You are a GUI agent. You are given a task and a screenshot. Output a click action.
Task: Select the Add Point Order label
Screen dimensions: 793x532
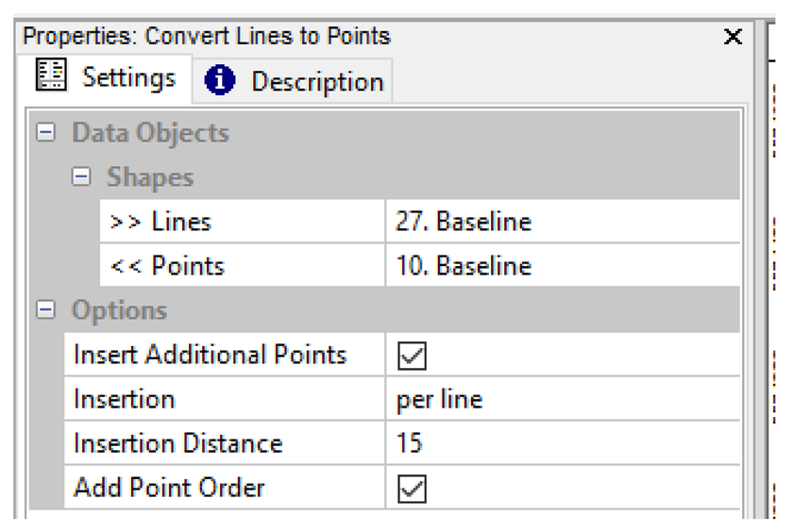[x=169, y=489]
